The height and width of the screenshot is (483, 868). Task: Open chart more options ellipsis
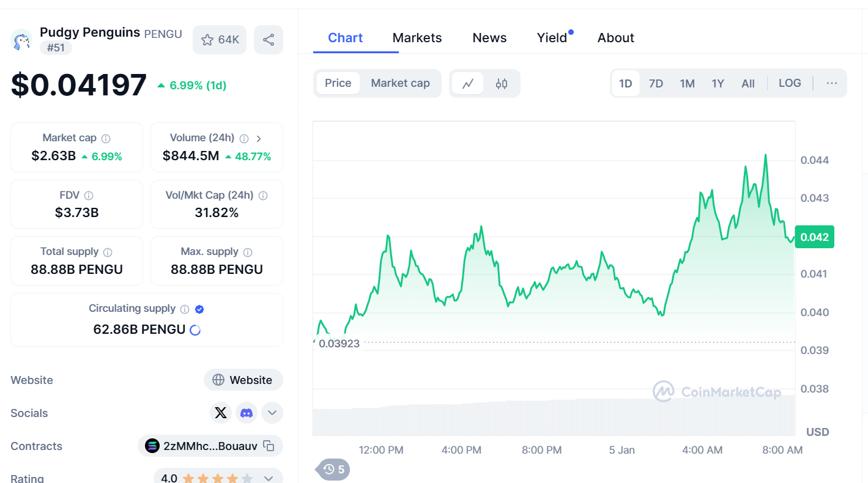click(831, 83)
